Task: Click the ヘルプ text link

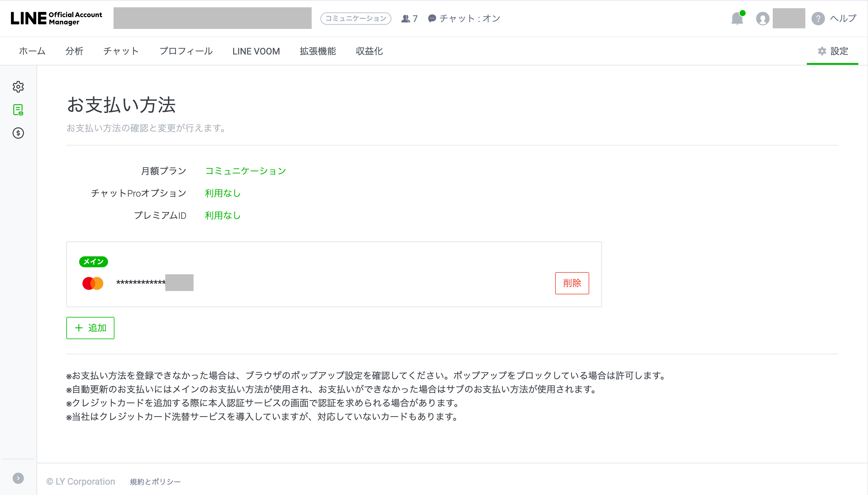Action: pyautogui.click(x=843, y=18)
